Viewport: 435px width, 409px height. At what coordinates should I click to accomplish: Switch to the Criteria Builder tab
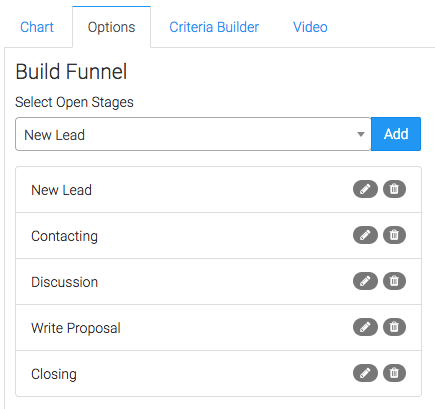[x=214, y=27]
